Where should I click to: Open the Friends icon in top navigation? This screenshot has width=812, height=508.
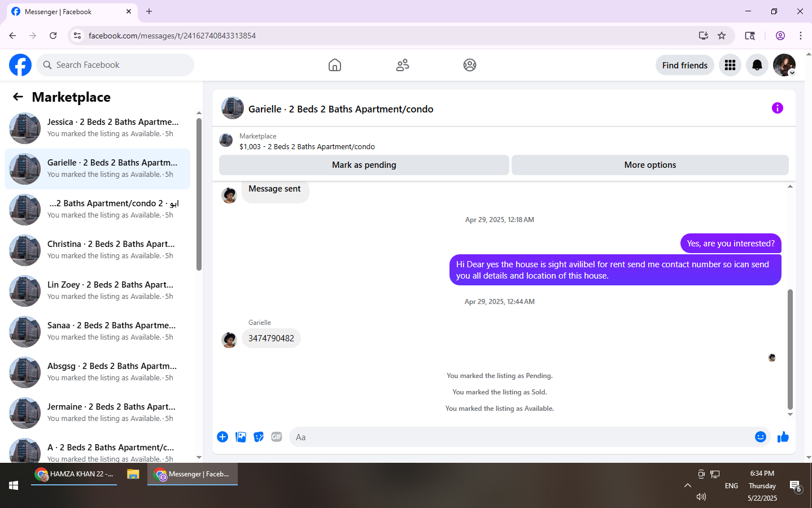403,65
